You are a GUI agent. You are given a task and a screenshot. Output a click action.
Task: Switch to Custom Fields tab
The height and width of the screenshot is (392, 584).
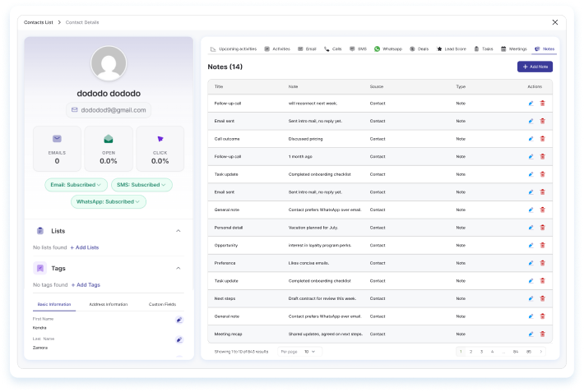click(162, 304)
